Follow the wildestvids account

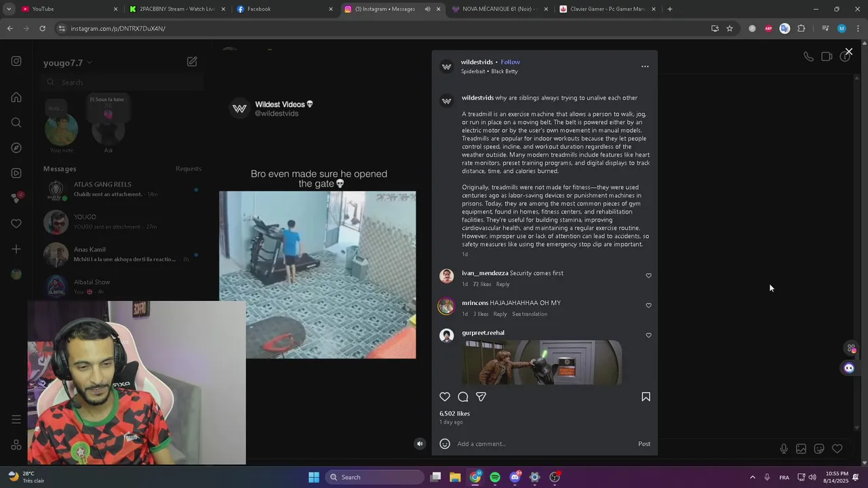(x=510, y=62)
